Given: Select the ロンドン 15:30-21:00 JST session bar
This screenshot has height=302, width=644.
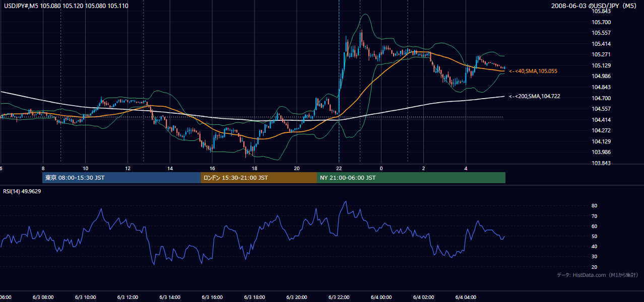Looking at the screenshot, I should 259,178.
